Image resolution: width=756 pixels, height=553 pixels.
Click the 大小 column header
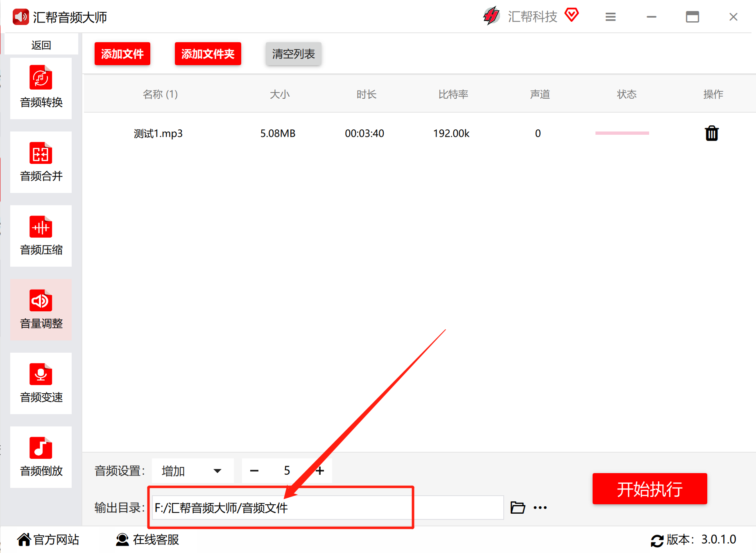point(280,94)
